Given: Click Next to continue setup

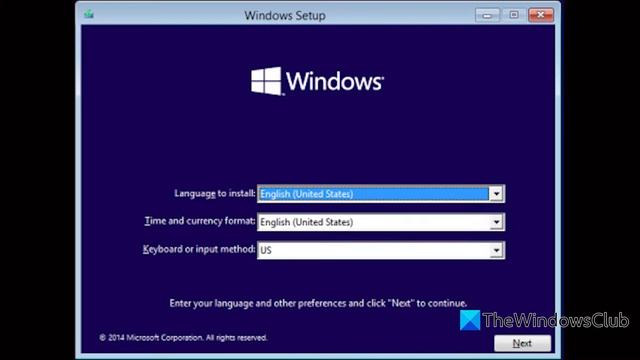Looking at the screenshot, I should pos(522,343).
